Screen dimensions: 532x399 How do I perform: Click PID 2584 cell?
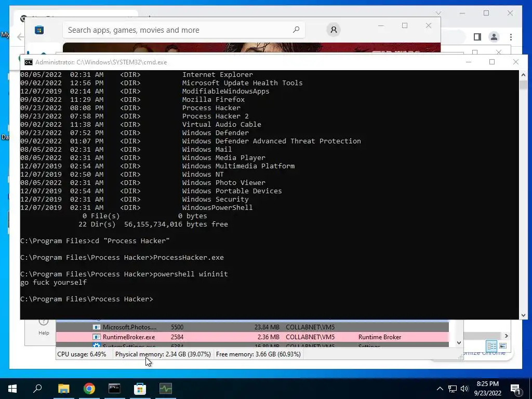(177, 337)
